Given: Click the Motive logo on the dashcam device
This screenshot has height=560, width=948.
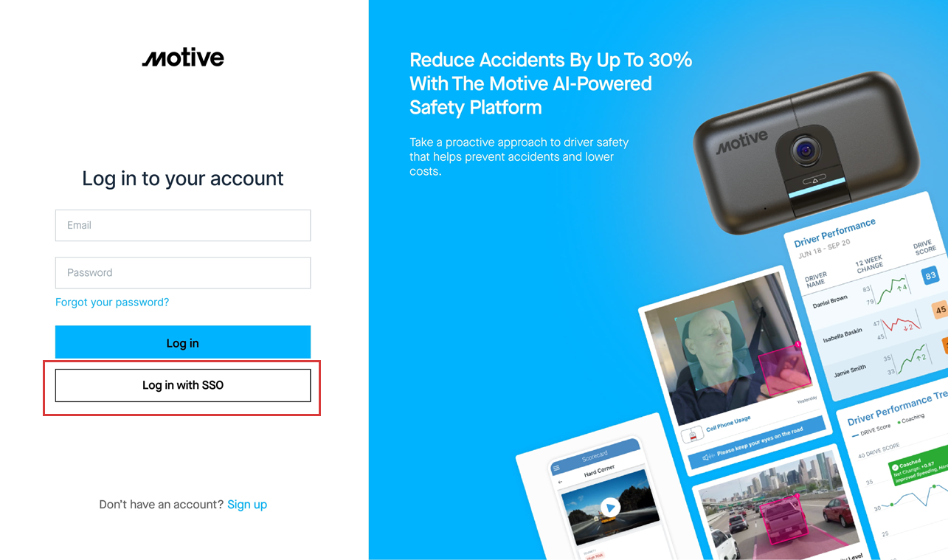Looking at the screenshot, I should point(742,142).
